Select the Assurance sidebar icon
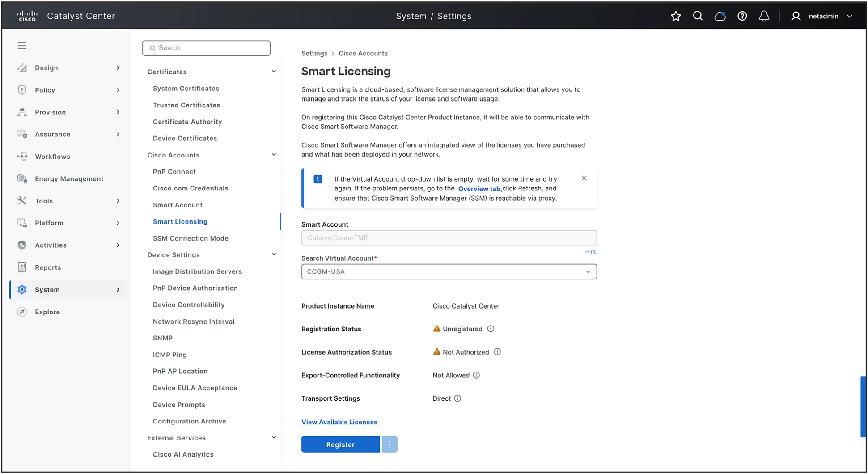 point(21,134)
